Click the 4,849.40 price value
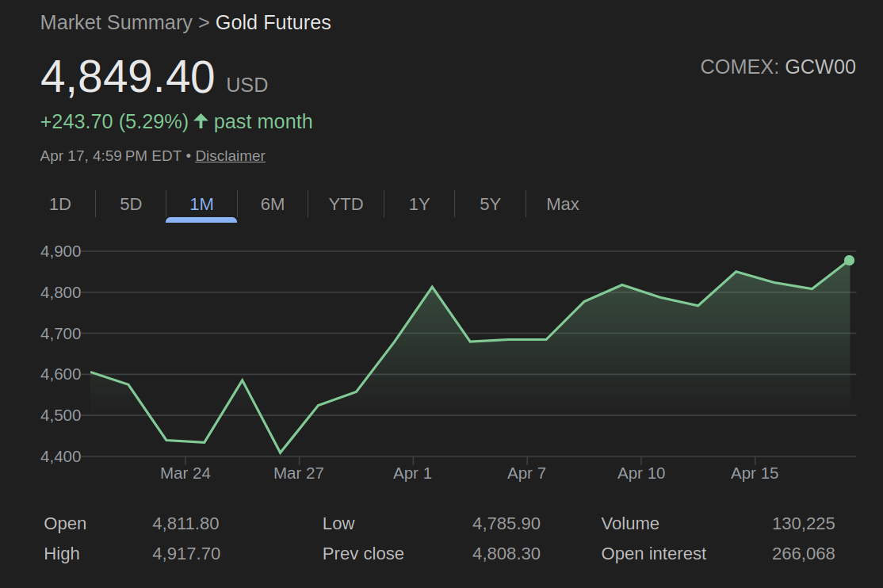Viewport: 883px width, 588px height. pyautogui.click(x=128, y=77)
